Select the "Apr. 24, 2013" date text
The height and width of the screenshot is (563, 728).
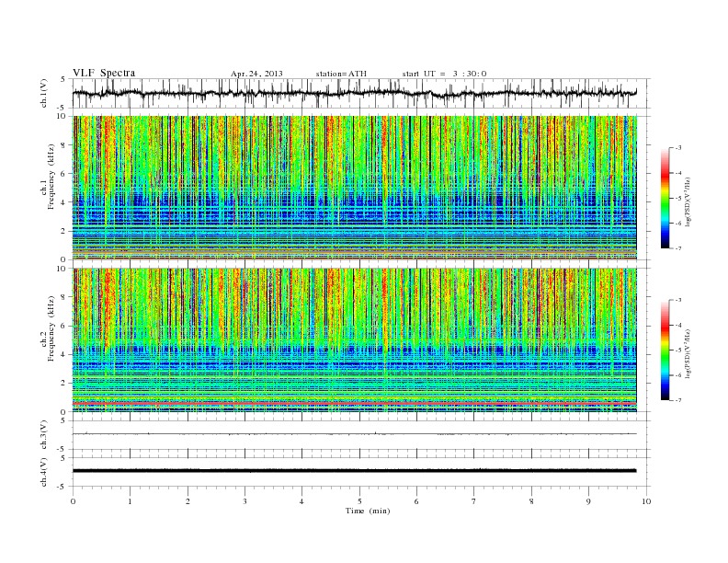256,74
